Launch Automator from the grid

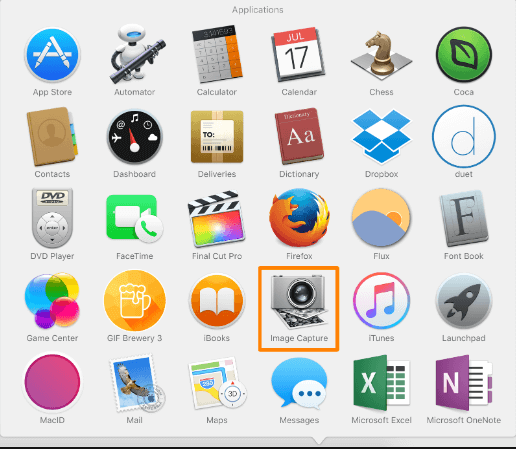point(136,54)
